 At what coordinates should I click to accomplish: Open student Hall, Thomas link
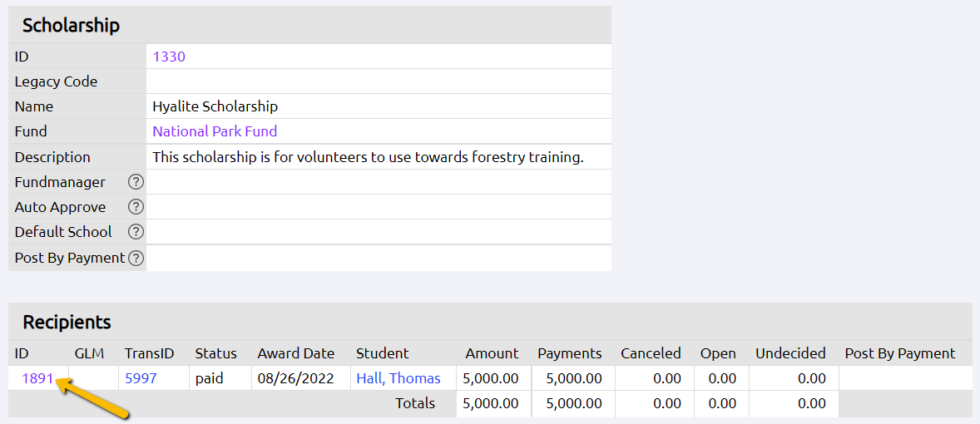(x=398, y=378)
